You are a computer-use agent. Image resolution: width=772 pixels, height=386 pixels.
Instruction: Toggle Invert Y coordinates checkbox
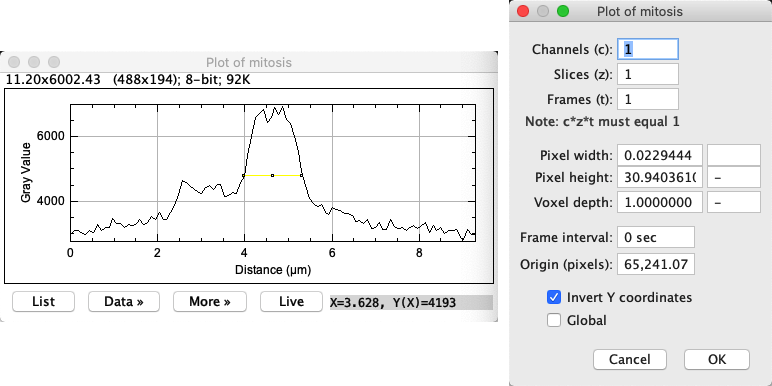(554, 297)
